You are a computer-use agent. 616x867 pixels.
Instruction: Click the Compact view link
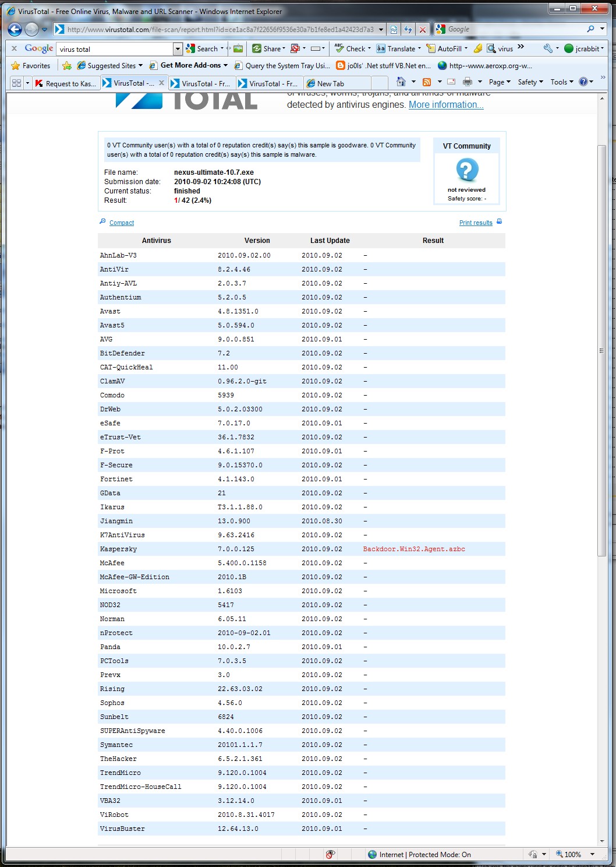tap(122, 223)
